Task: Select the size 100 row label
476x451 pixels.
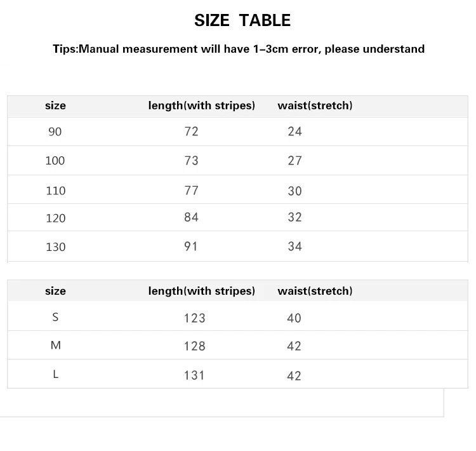Action: [55, 161]
